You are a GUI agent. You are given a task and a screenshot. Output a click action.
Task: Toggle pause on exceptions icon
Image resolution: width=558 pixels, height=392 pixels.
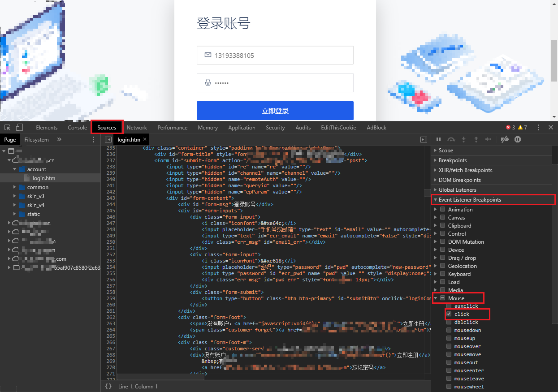[x=518, y=140]
